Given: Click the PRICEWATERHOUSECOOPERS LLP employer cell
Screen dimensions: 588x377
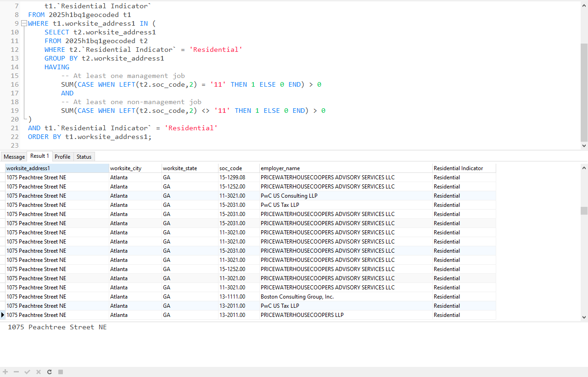Looking at the screenshot, I should pos(346,315).
